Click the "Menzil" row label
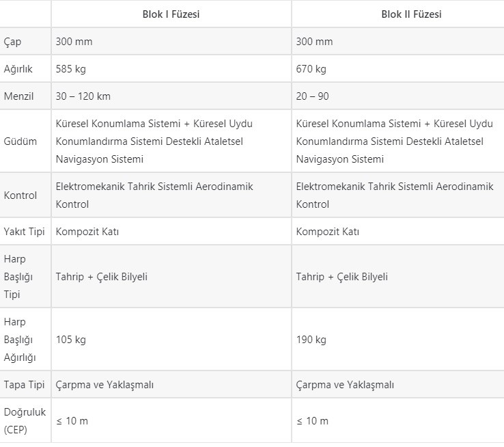This screenshot has height=447, width=504. pos(18,96)
